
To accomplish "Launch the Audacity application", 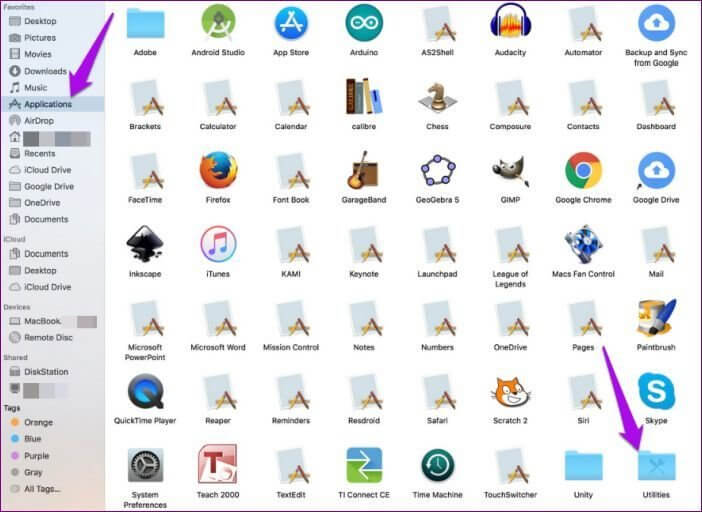I will point(509,22).
